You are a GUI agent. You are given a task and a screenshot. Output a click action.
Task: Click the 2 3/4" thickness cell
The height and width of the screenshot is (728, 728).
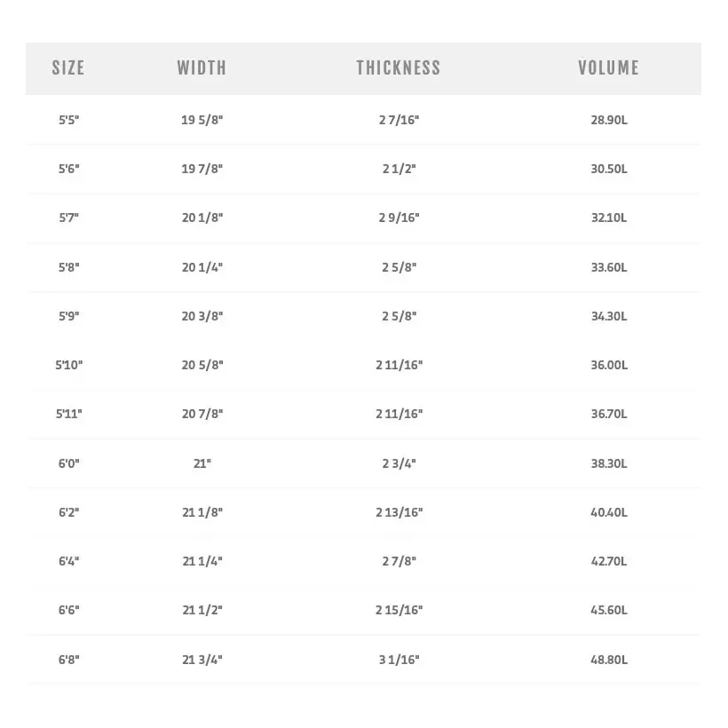pyautogui.click(x=399, y=463)
